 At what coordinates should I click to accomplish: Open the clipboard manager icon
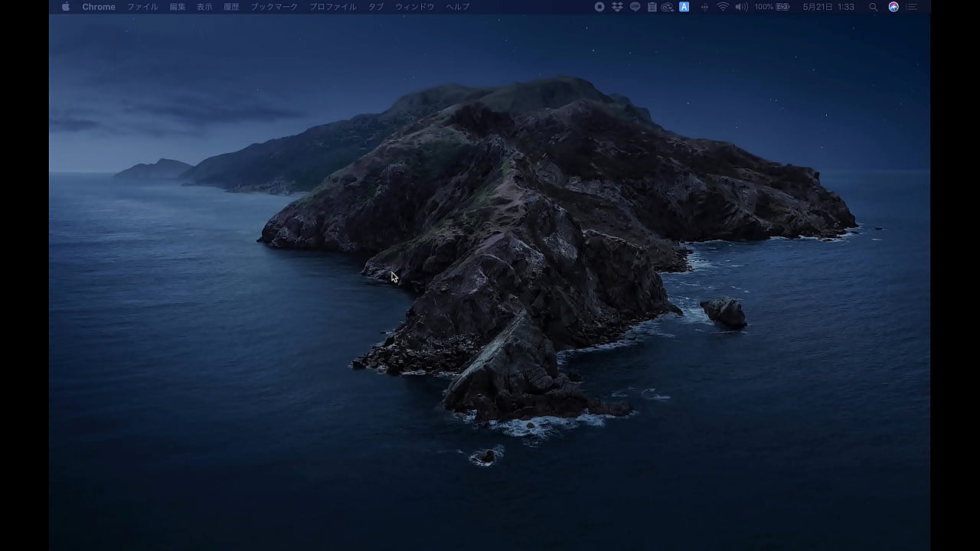pos(652,7)
